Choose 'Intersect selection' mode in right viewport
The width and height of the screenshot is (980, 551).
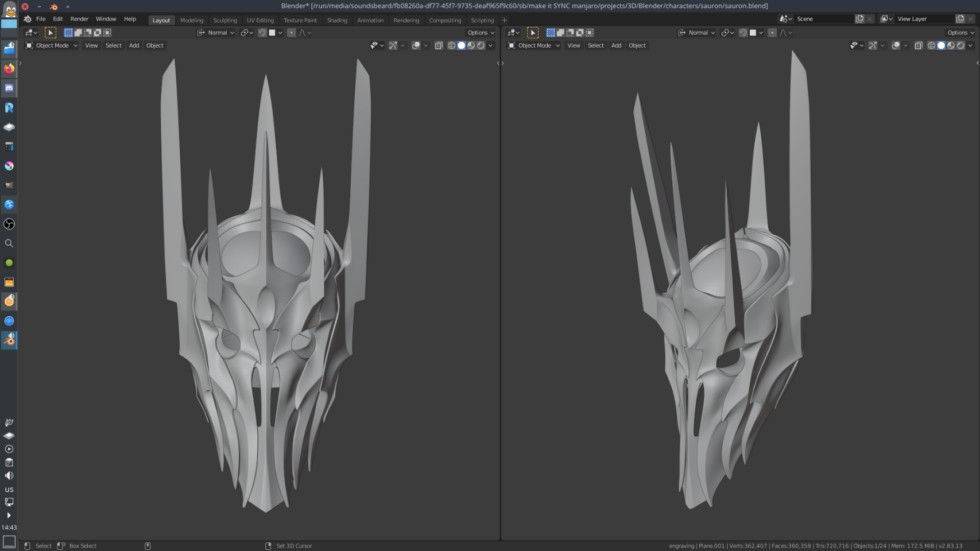(x=590, y=33)
